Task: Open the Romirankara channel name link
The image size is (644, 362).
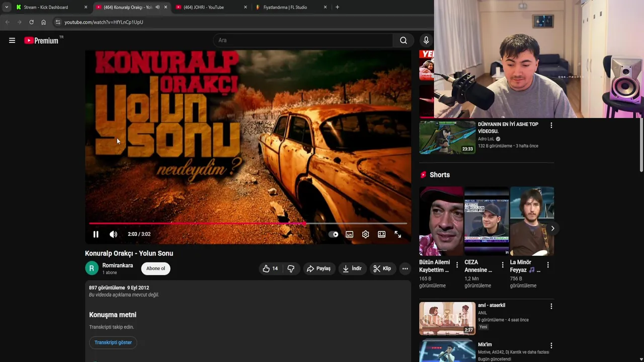Action: 118,265
